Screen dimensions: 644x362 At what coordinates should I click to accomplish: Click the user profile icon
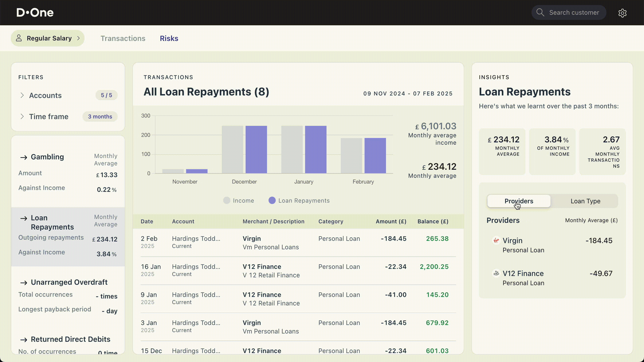click(19, 38)
